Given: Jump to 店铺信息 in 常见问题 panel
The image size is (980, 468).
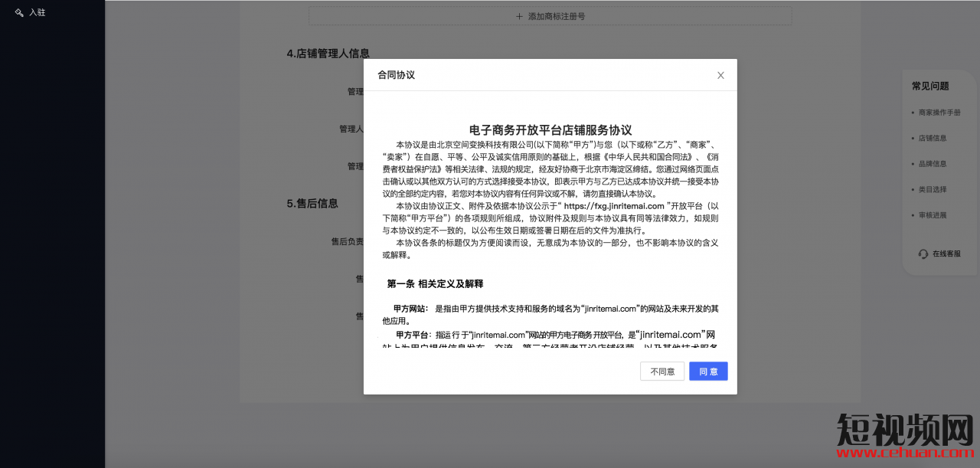Looking at the screenshot, I should pos(933,139).
